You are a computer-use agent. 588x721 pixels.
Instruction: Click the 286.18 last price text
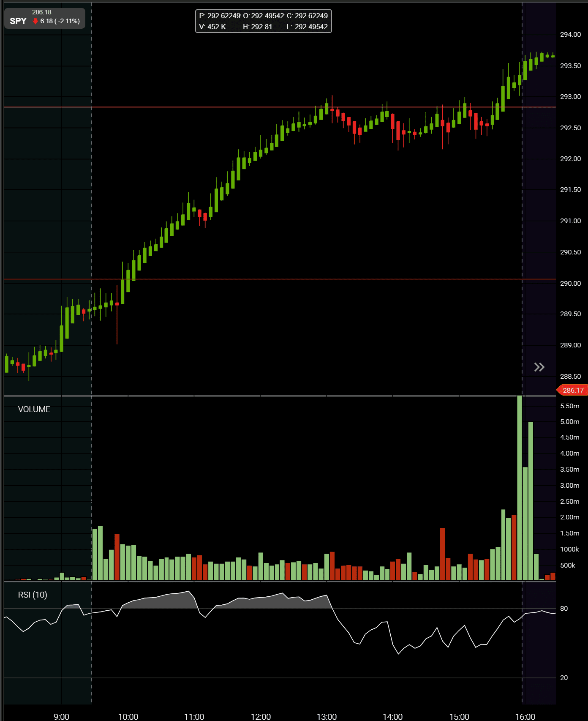point(42,12)
